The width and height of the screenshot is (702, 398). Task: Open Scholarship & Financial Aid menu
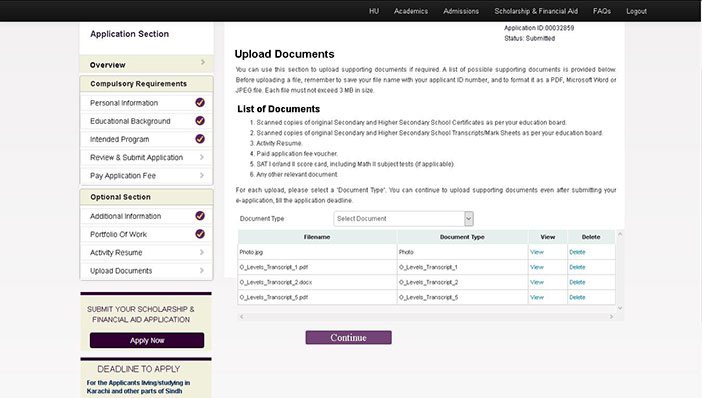click(536, 11)
